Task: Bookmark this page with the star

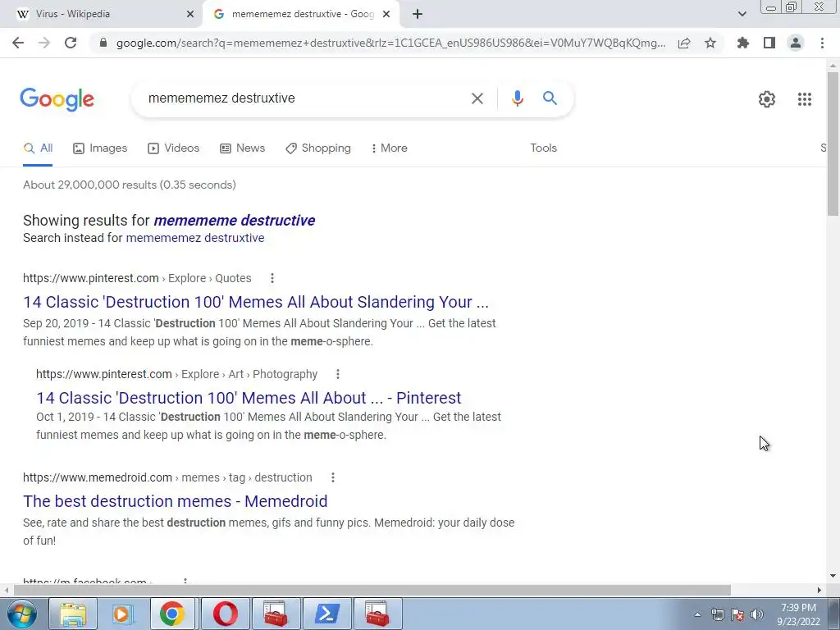Action: tap(710, 43)
